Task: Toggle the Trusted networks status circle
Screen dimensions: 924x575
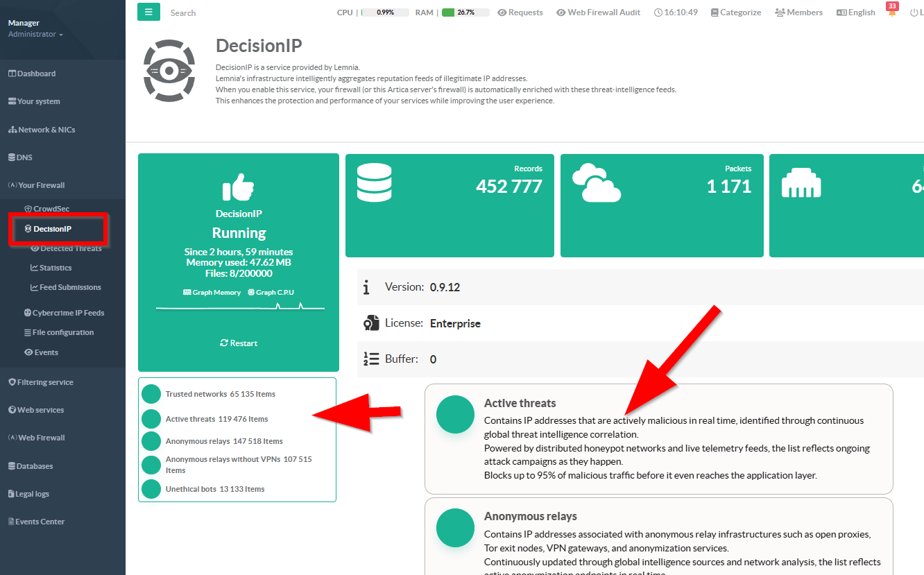Action: pos(151,394)
